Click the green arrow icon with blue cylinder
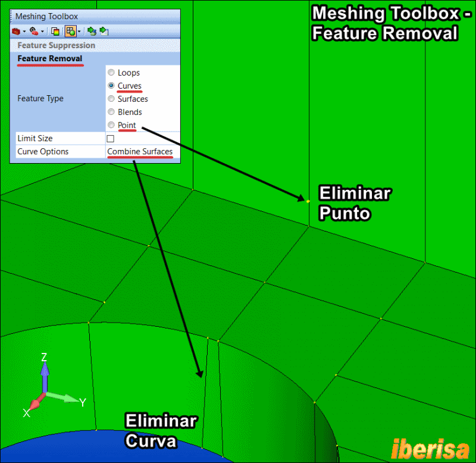 pos(92,32)
